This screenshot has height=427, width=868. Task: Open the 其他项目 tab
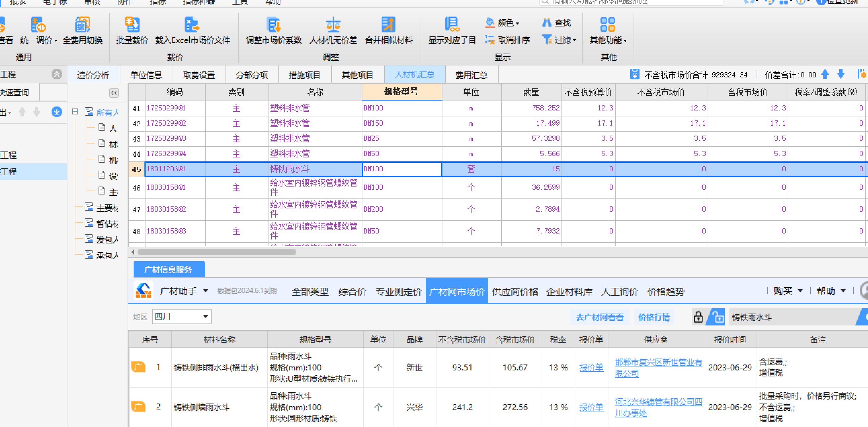pos(357,75)
